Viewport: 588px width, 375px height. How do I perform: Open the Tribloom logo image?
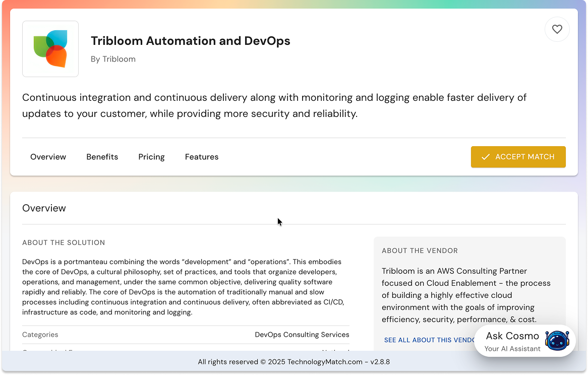click(50, 49)
